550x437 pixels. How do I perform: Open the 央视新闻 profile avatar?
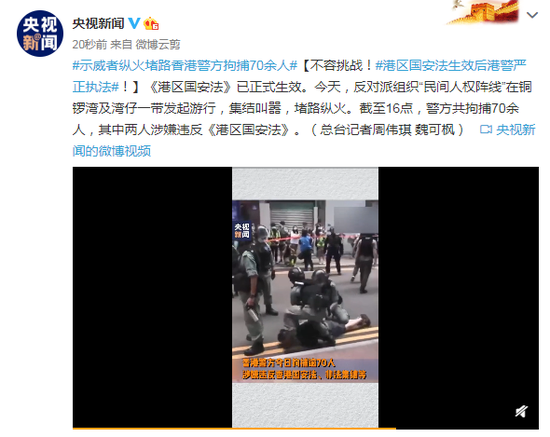[x=40, y=34]
